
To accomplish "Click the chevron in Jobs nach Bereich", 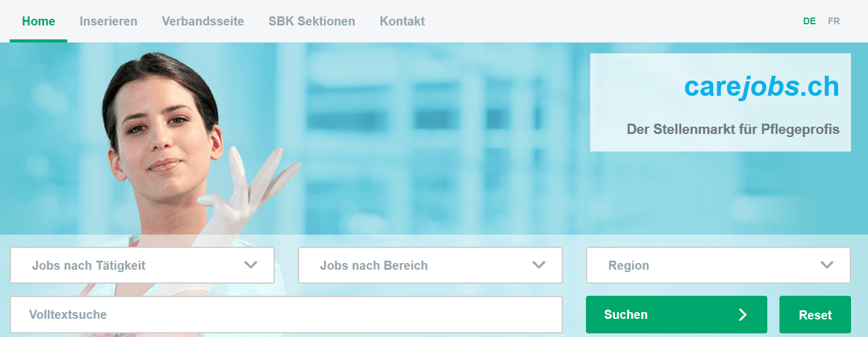I will 539,265.
